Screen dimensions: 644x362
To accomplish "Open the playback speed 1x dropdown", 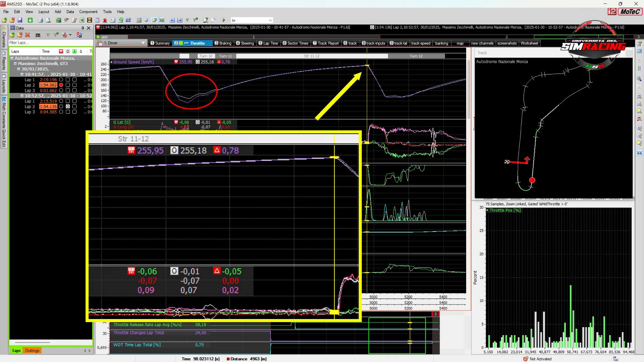I will [x=270, y=20].
